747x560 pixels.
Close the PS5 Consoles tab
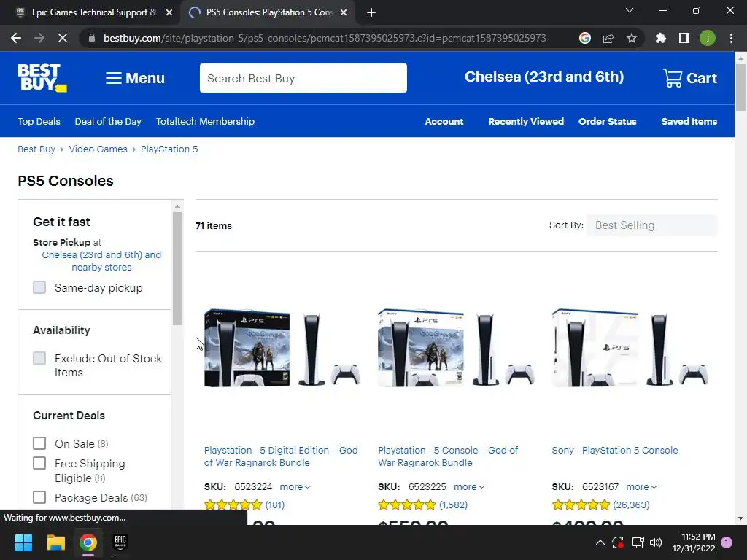point(344,12)
